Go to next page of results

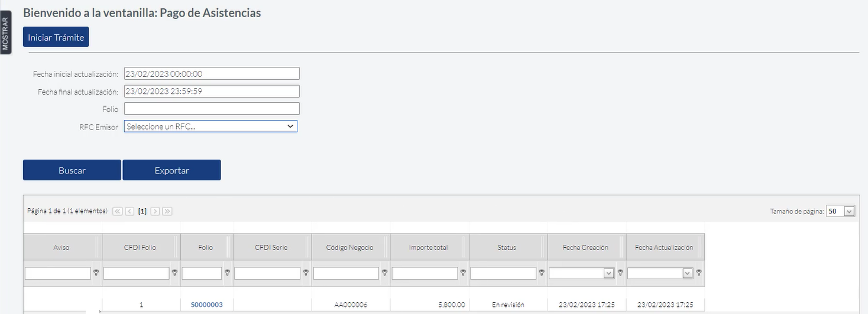156,211
